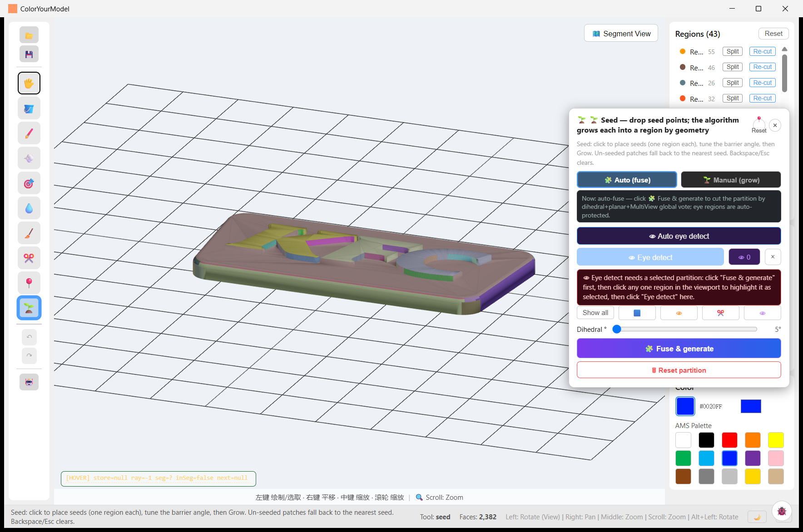Click Fuse & generate
This screenshot has width=803, height=532.
[679, 349]
